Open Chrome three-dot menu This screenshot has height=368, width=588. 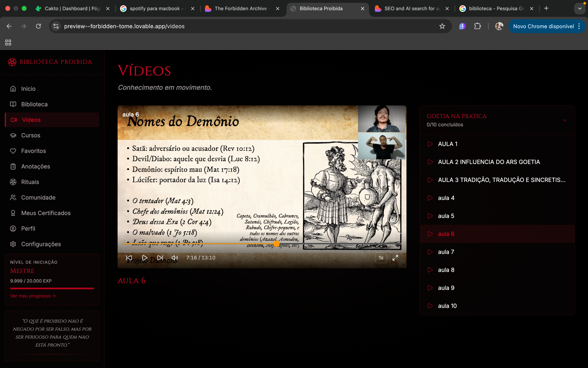point(579,26)
